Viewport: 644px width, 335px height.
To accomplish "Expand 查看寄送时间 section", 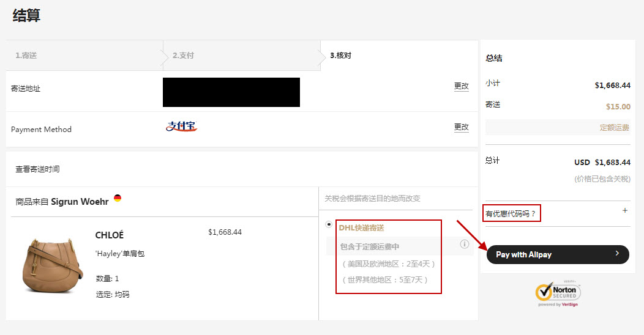I will coord(37,169).
